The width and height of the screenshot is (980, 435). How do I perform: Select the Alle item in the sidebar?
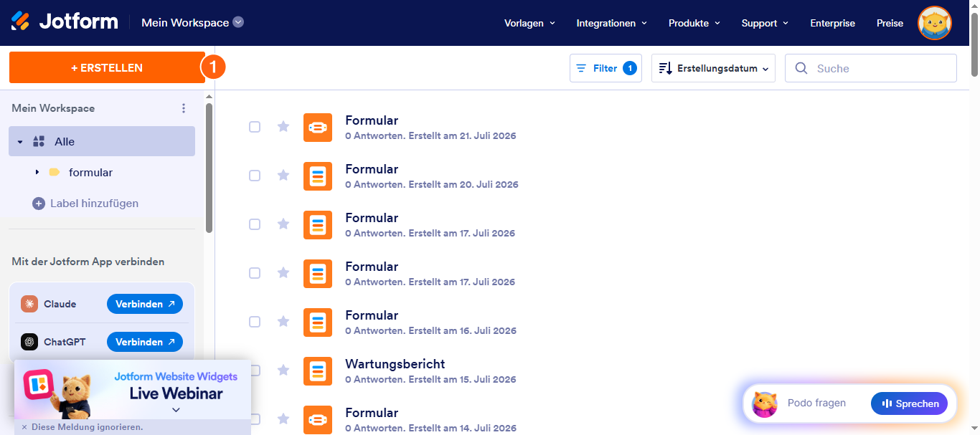point(102,141)
